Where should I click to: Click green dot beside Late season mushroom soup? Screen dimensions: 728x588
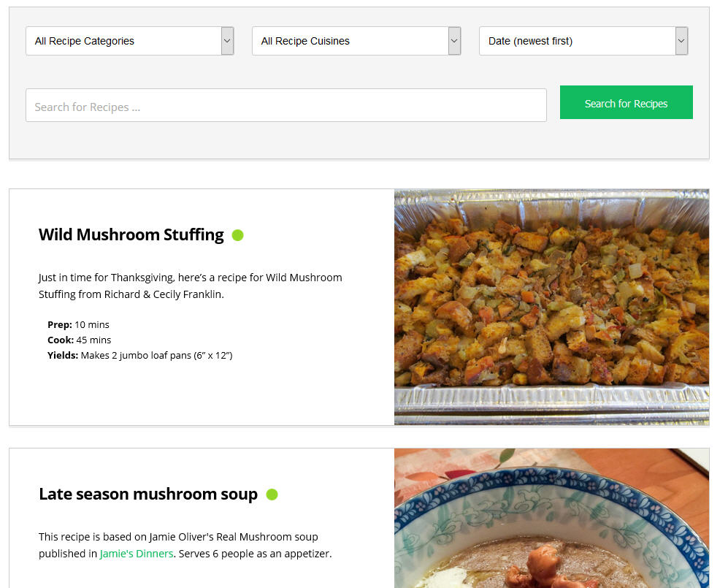click(272, 495)
